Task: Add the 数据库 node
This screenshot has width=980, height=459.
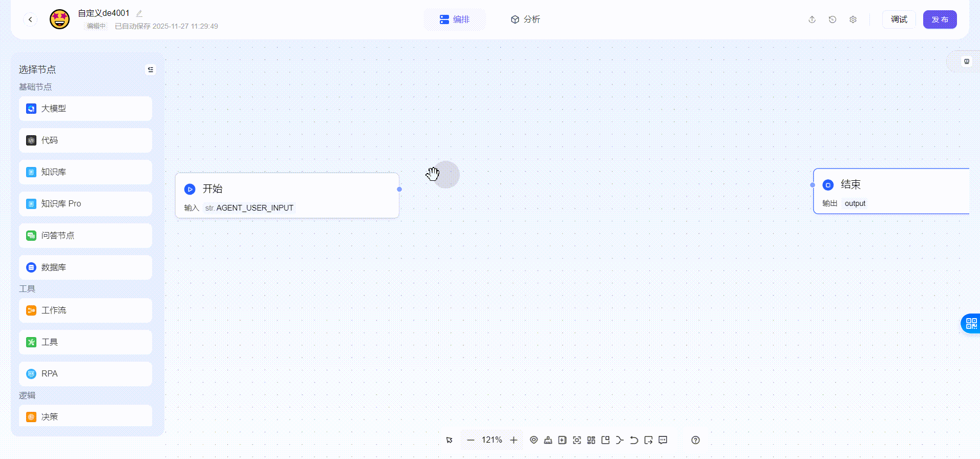Action: pyautogui.click(x=86, y=267)
